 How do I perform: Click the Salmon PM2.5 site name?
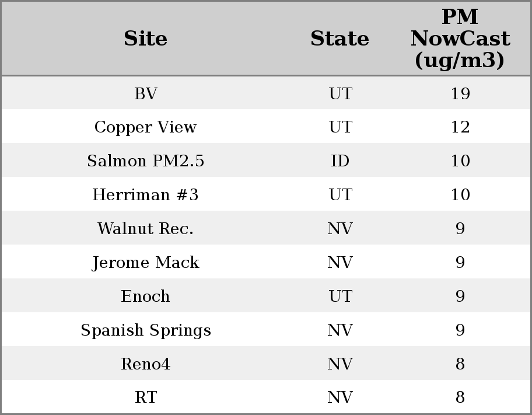click(146, 161)
